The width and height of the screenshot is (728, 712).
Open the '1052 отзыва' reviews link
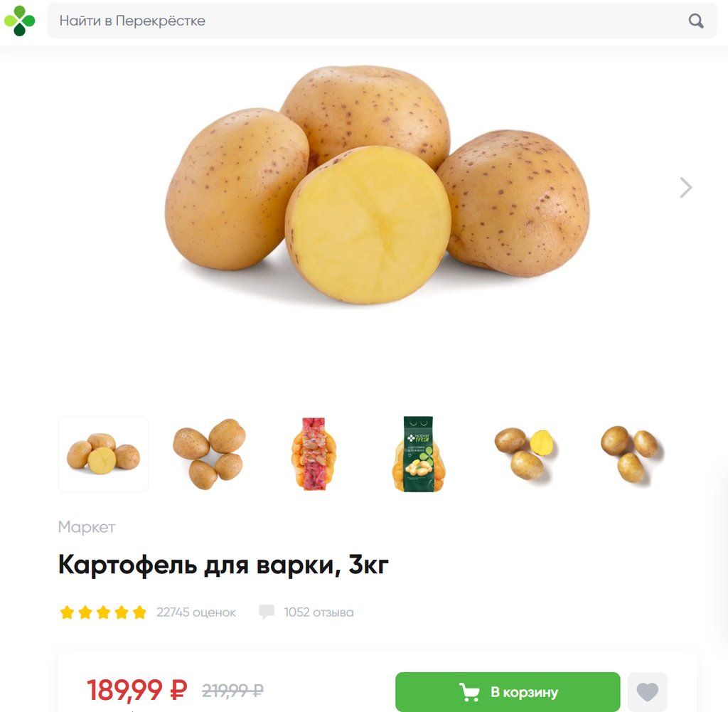pos(319,612)
